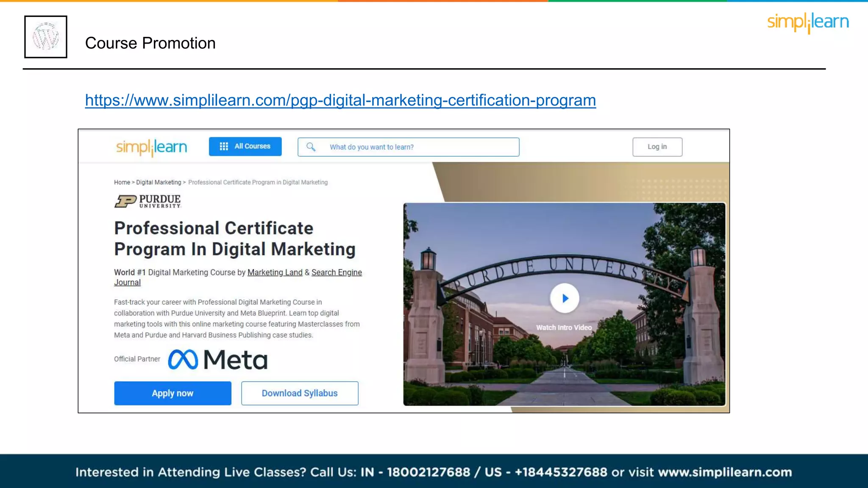This screenshot has width=868, height=488.
Task: Click the Simplilearn logo on the slide's top right
Action: pos(808,22)
